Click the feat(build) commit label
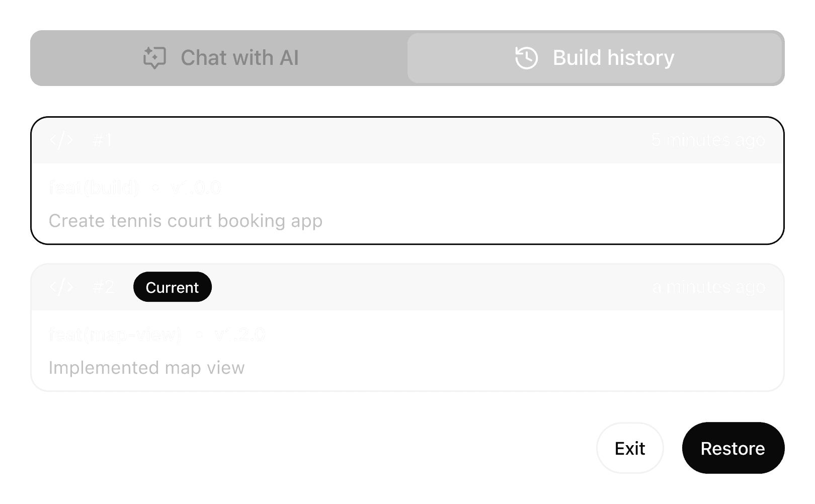Screen dimensions: 815x504 pyautogui.click(x=94, y=188)
